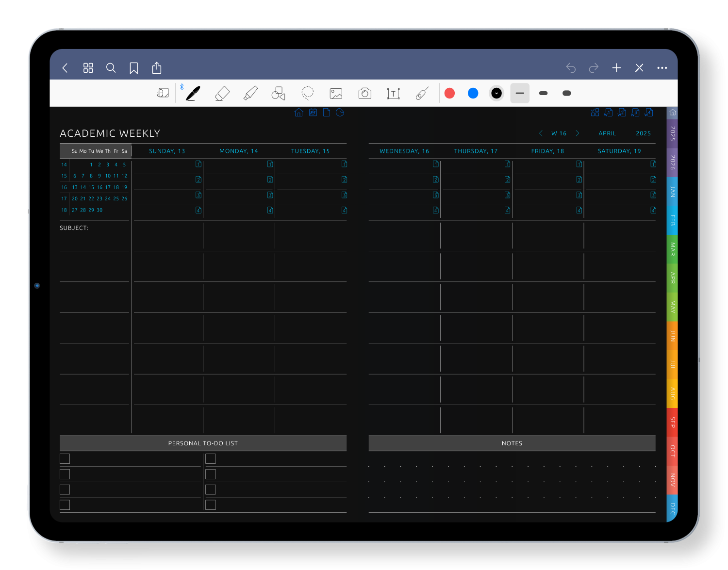Image resolution: width=728 pixels, height=570 pixels.
Task: Open the share and export menu
Action: point(157,68)
